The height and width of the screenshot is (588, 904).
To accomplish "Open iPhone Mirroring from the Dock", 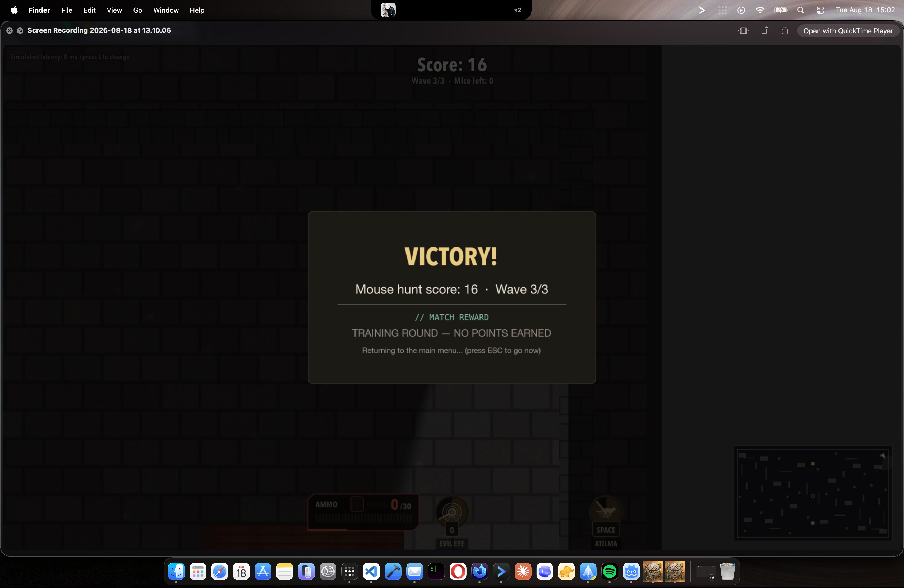I will [306, 571].
